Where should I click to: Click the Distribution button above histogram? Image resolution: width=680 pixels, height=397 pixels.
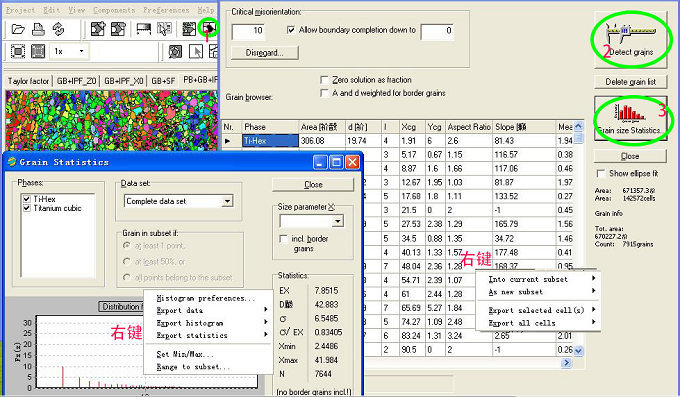click(121, 307)
